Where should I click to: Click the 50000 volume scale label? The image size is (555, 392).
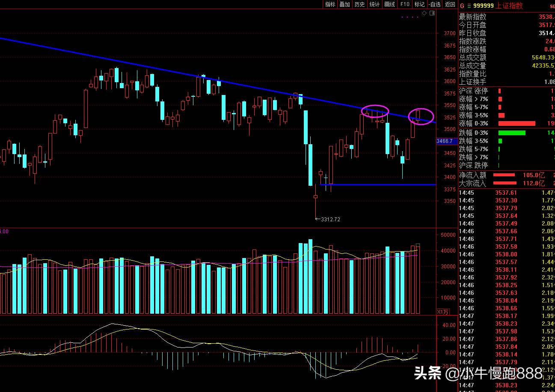coord(448,235)
